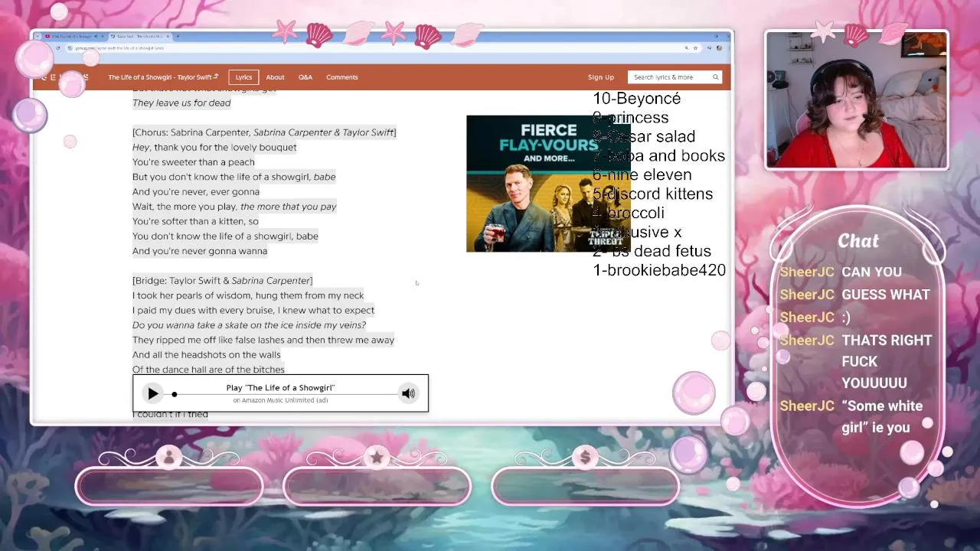Image resolution: width=980 pixels, height=551 pixels.
Task: Click the '[Bridge: Taylor Swift & Sabrina Carpenter]' header
Action: [x=223, y=281]
